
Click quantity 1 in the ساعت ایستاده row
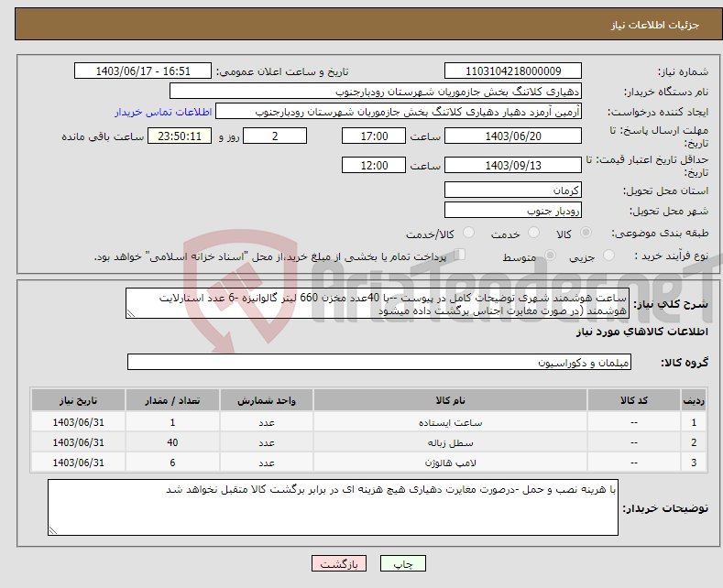tap(172, 422)
